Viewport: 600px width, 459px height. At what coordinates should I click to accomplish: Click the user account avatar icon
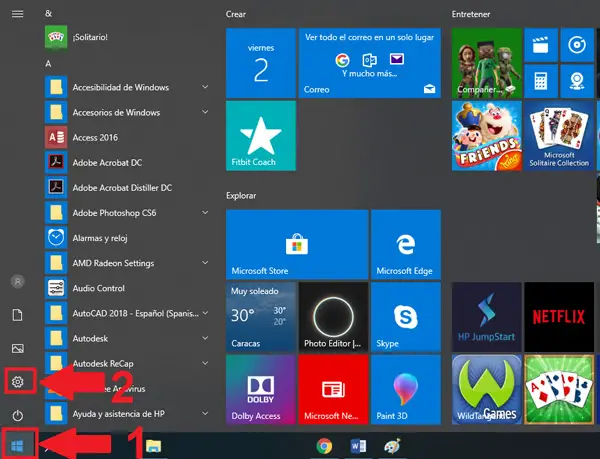click(17, 282)
